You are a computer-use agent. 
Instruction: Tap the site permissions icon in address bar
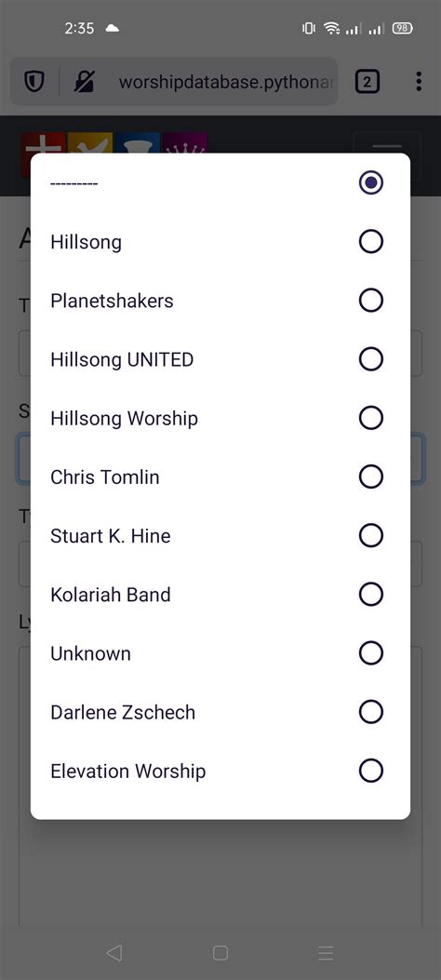pos(84,82)
